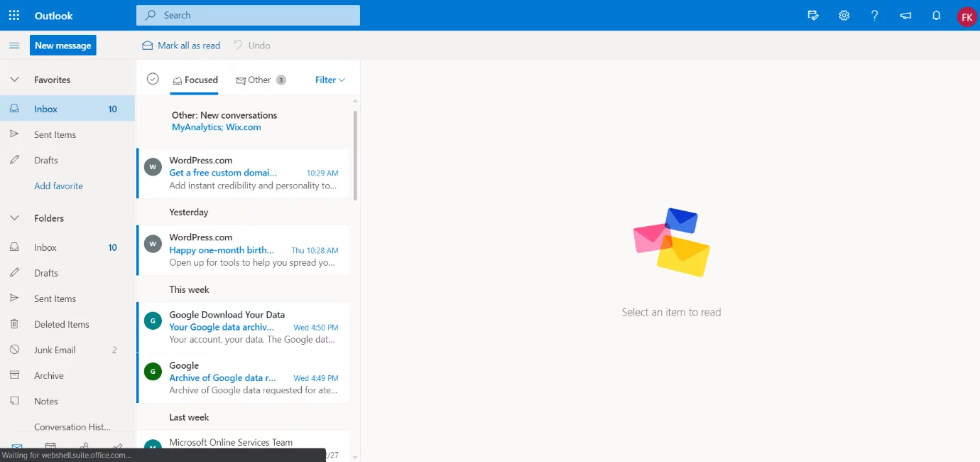Click the Drafts pencil icon under Folders

tap(14, 273)
